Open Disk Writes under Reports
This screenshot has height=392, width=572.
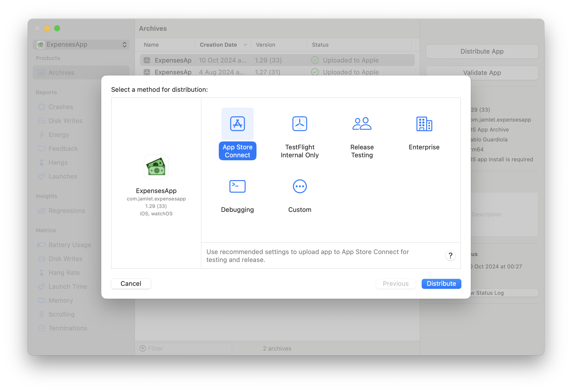[65, 121]
